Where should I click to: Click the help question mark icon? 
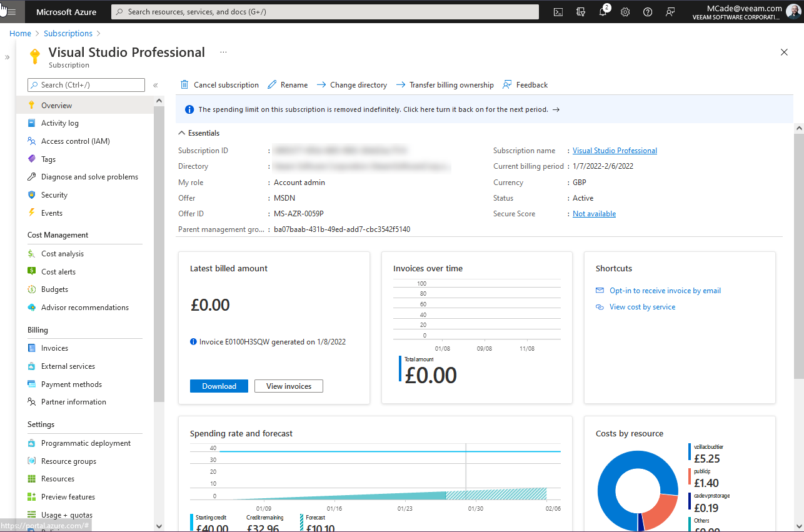click(x=648, y=12)
